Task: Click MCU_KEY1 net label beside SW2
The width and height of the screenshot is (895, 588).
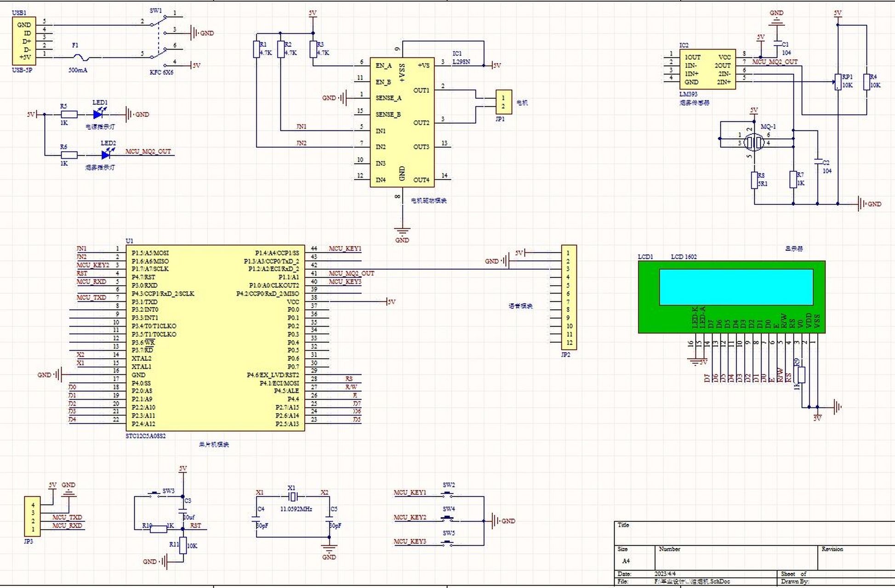Action: click(x=410, y=492)
